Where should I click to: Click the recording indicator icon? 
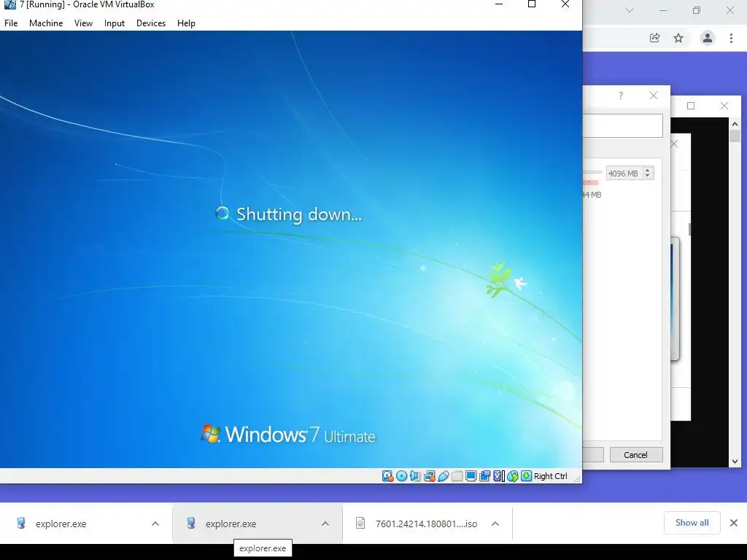pyautogui.click(x=485, y=475)
